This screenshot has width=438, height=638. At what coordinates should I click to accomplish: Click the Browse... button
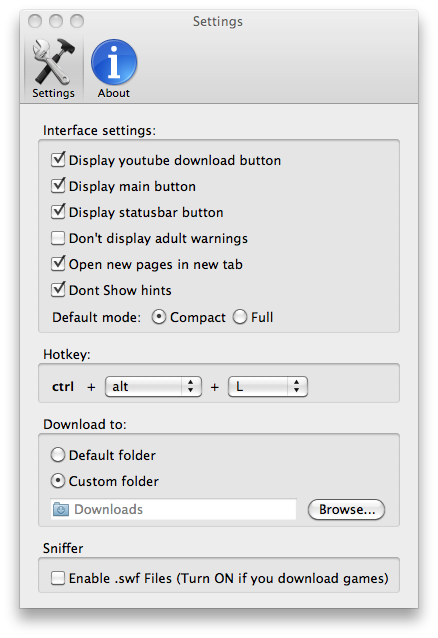pos(346,509)
